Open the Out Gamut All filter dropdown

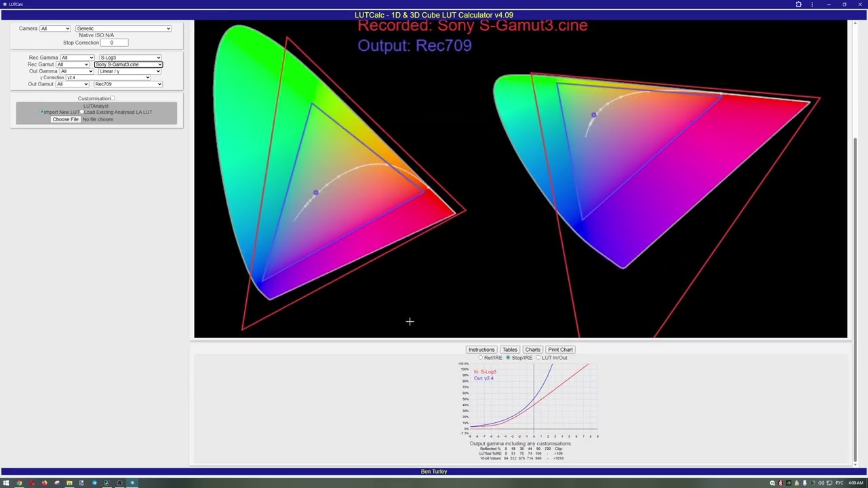(73, 84)
